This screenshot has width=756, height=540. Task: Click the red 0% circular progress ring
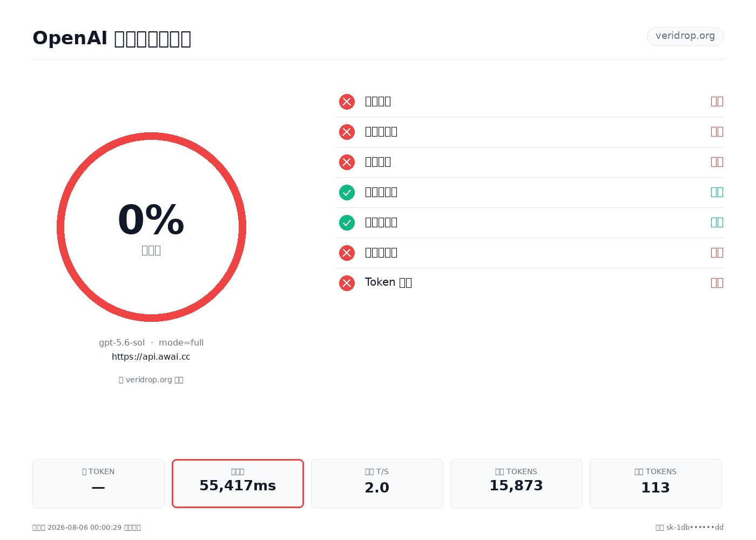(151, 227)
